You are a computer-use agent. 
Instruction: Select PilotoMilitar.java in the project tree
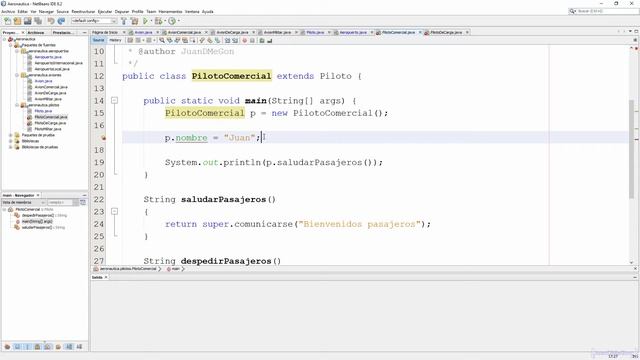[x=48, y=129]
